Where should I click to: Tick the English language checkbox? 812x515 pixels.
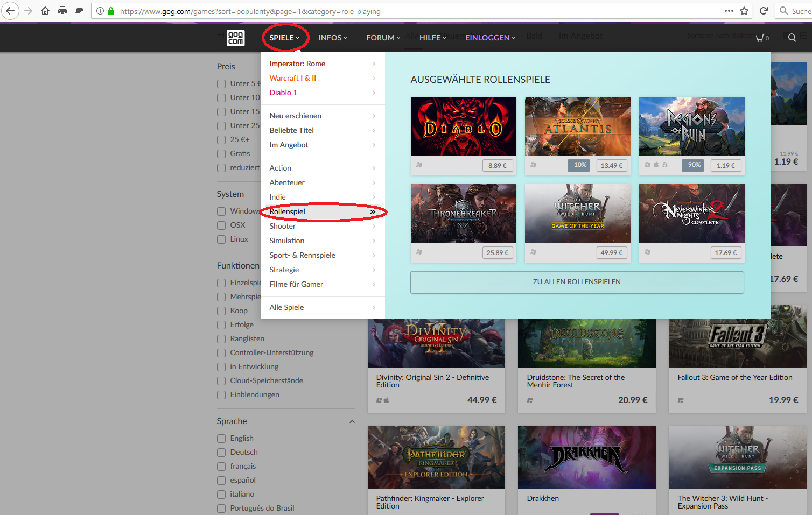point(221,439)
